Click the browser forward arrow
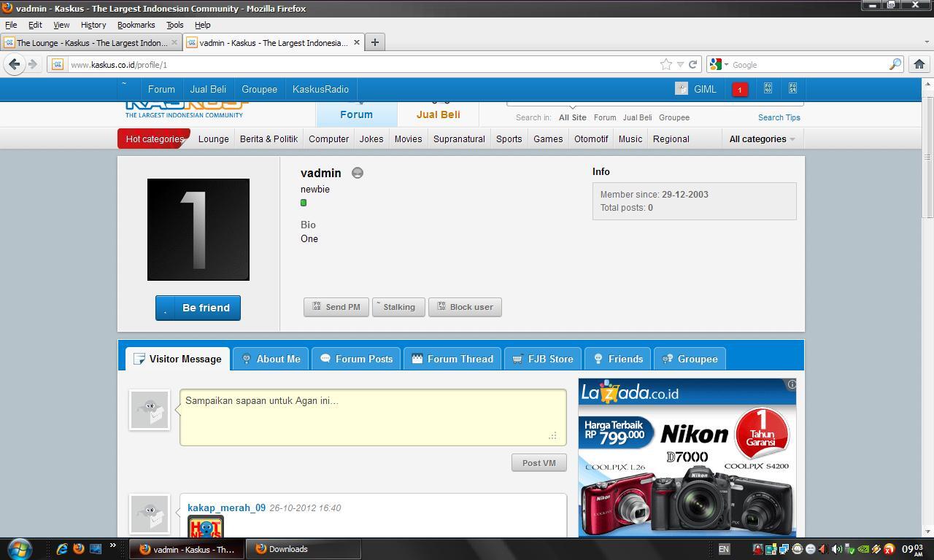The width and height of the screenshot is (934, 560). [32, 64]
